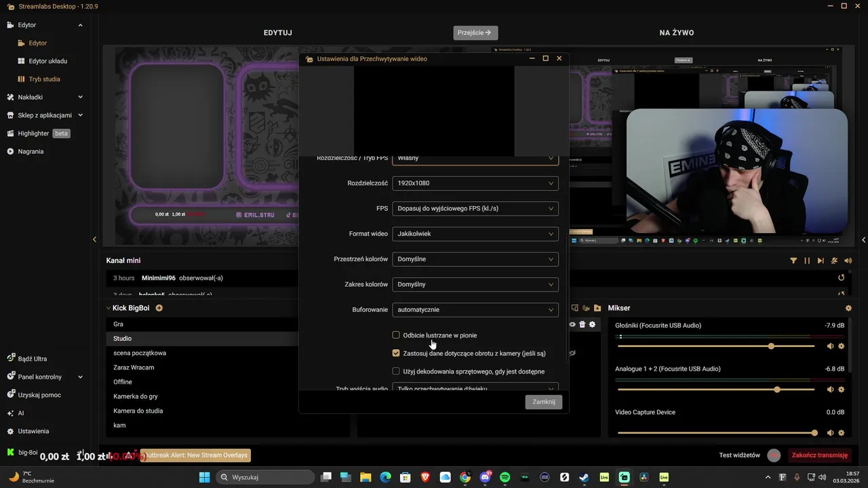Uncheck Zastosuj dane dotyczące obrotu z kamery
Viewport: 868px width, 488px height.
[x=396, y=353]
